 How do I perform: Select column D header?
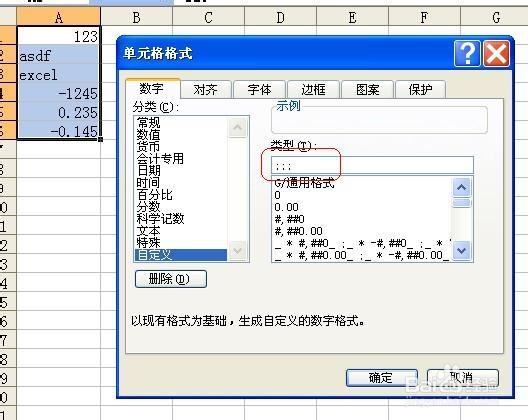pyautogui.click(x=280, y=17)
